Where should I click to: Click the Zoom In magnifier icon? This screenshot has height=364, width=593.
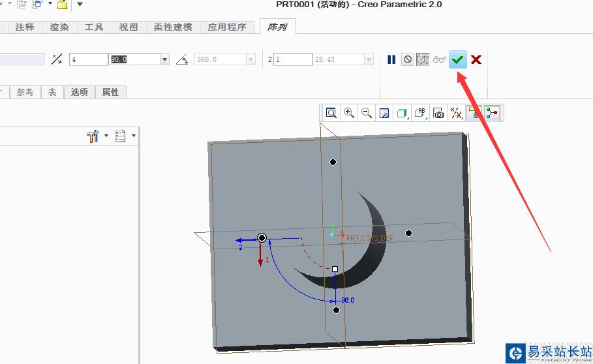(349, 113)
